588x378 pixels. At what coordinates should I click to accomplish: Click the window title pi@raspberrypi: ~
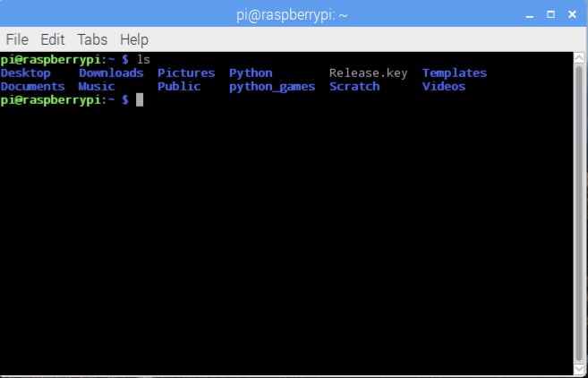click(x=292, y=16)
